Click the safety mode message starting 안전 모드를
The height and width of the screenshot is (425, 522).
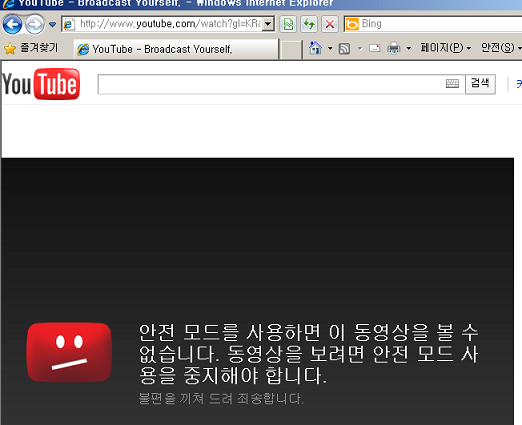tap(309, 354)
